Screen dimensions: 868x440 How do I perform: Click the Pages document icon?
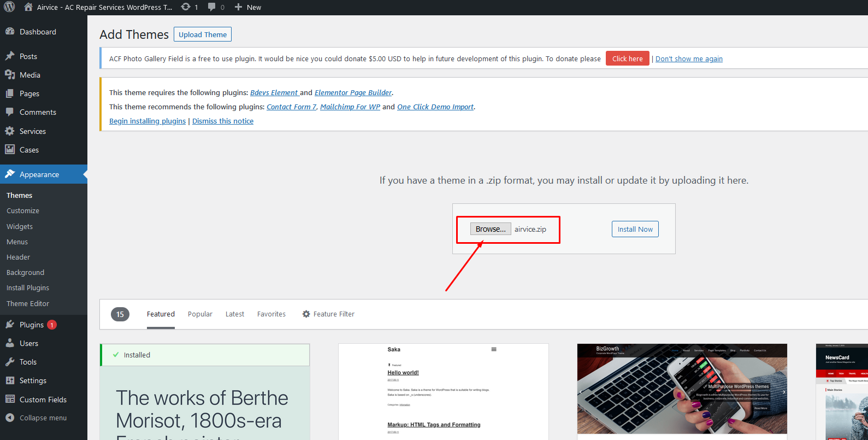pos(10,93)
